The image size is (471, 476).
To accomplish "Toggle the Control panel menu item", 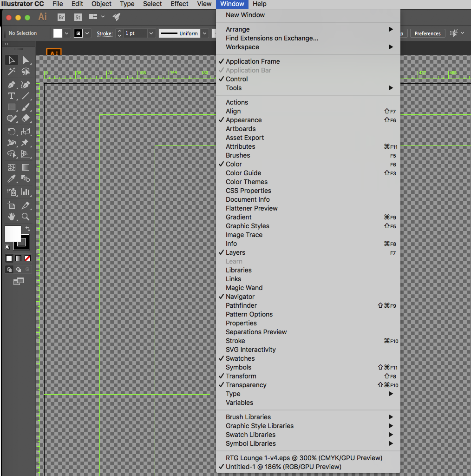I will pyautogui.click(x=308, y=79).
